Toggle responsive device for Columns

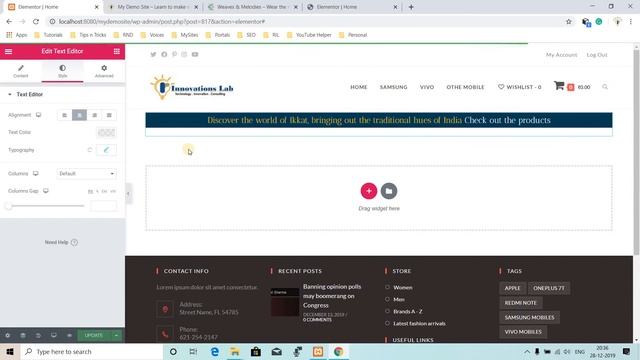(x=36, y=173)
